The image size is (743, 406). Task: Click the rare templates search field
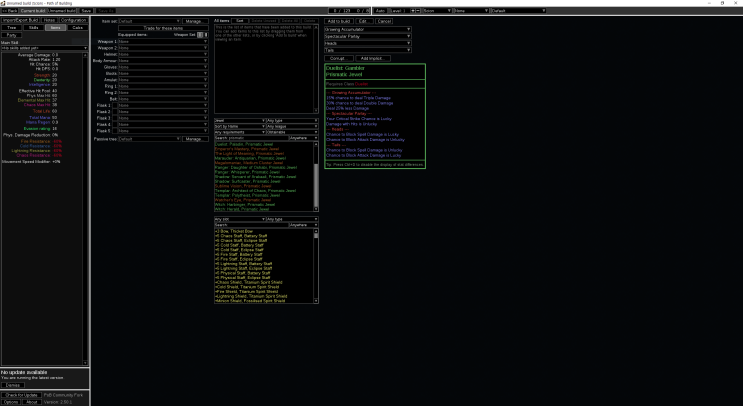click(251, 225)
